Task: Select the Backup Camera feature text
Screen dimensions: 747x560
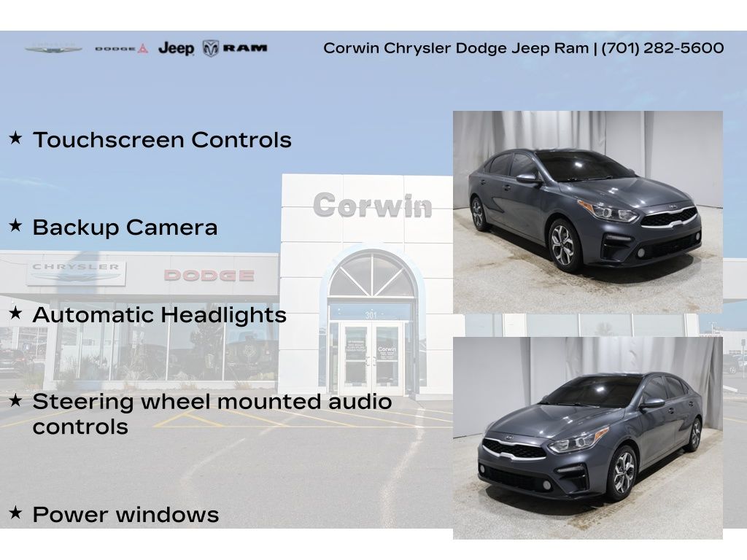Action: point(125,227)
